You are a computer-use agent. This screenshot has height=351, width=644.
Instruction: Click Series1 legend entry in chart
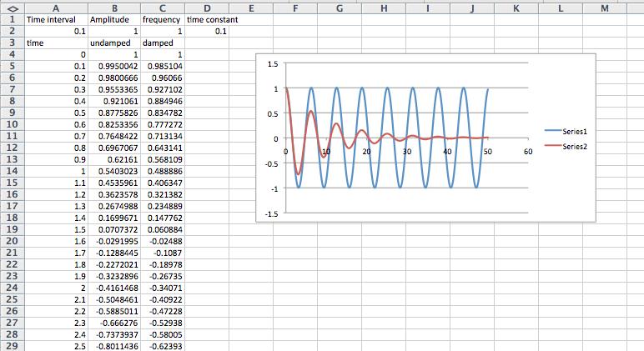tap(566, 132)
